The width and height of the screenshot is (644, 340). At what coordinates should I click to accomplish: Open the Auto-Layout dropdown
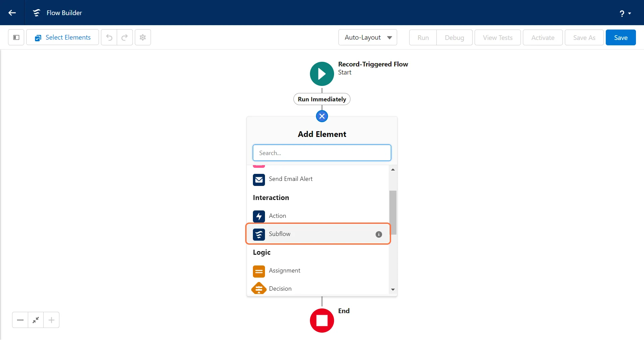coord(368,37)
